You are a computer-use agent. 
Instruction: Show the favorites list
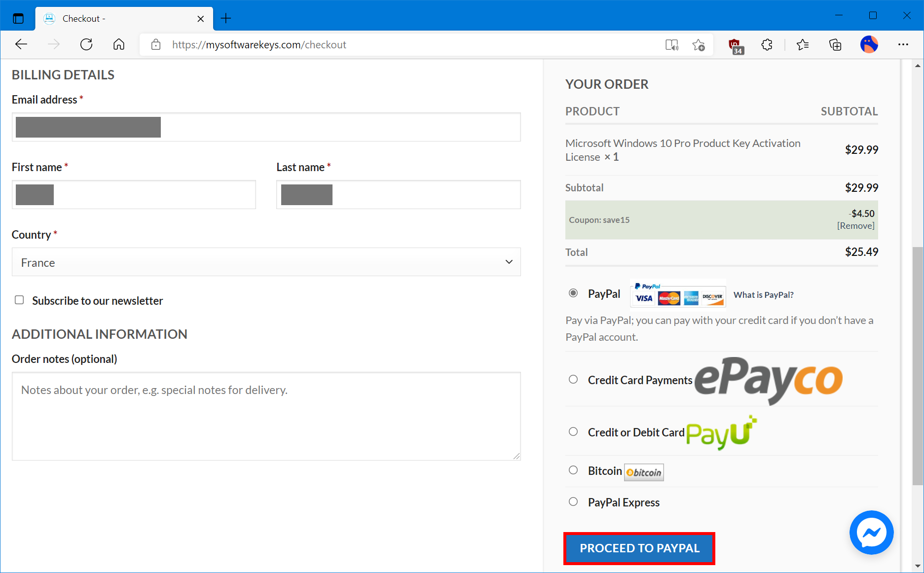[803, 45]
